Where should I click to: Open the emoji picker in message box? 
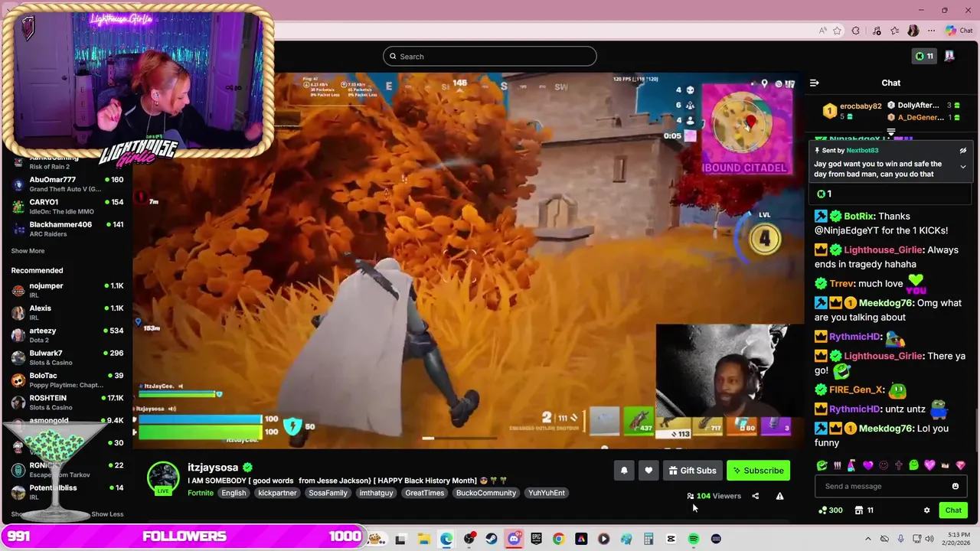coord(955,486)
